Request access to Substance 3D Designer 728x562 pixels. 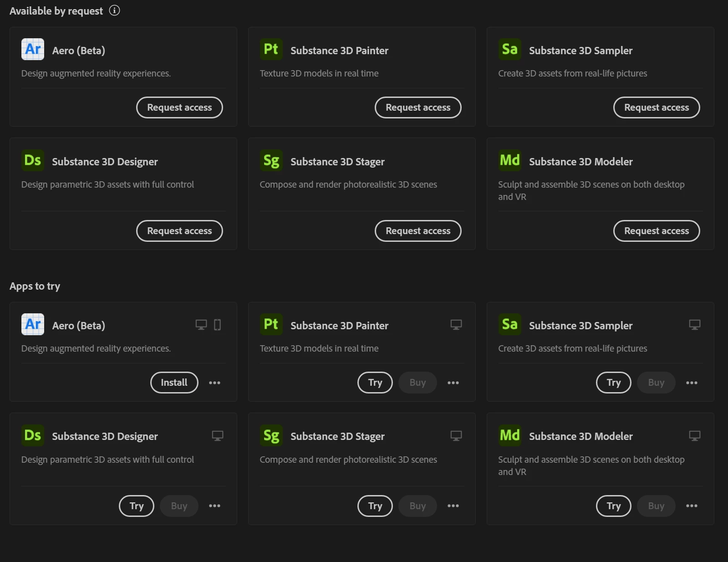tap(179, 231)
